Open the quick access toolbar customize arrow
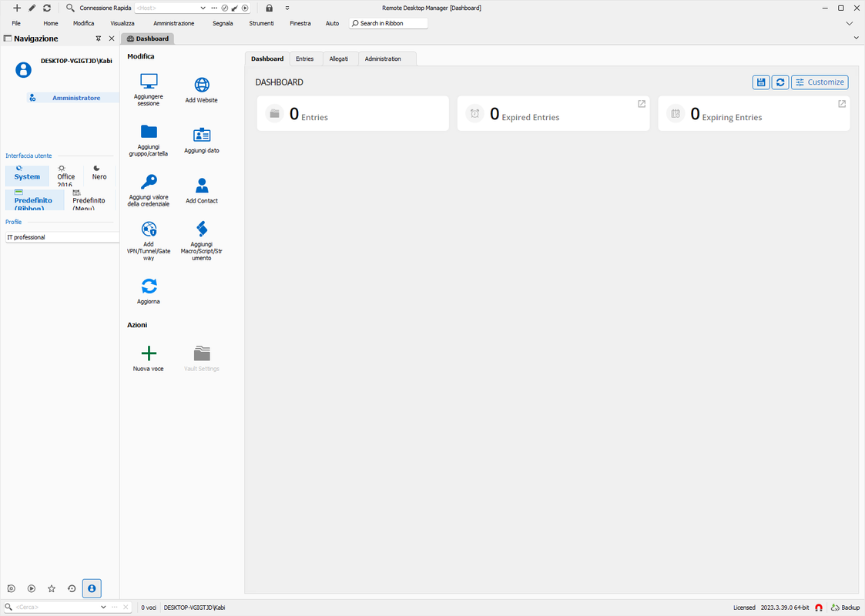865x616 pixels. [x=287, y=8]
